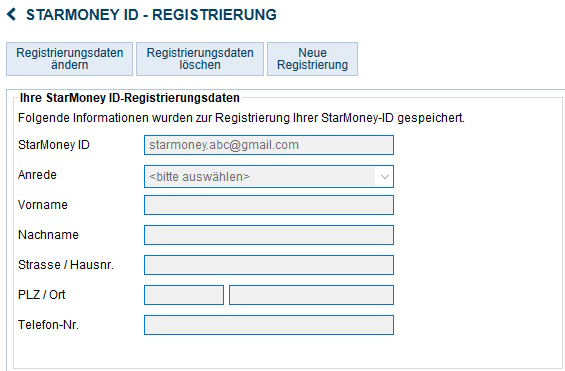This screenshot has width=565, height=371.
Task: Click the STARMONEY ID - REGISTRIERUNG page title
Action: 151,15
